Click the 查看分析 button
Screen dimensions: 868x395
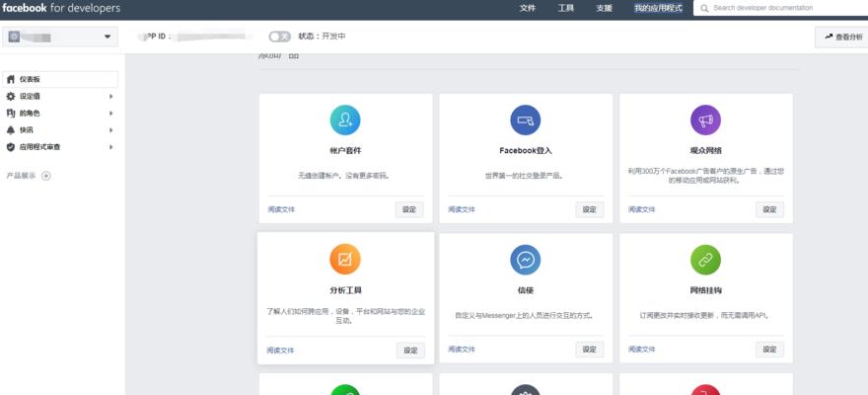click(x=842, y=38)
